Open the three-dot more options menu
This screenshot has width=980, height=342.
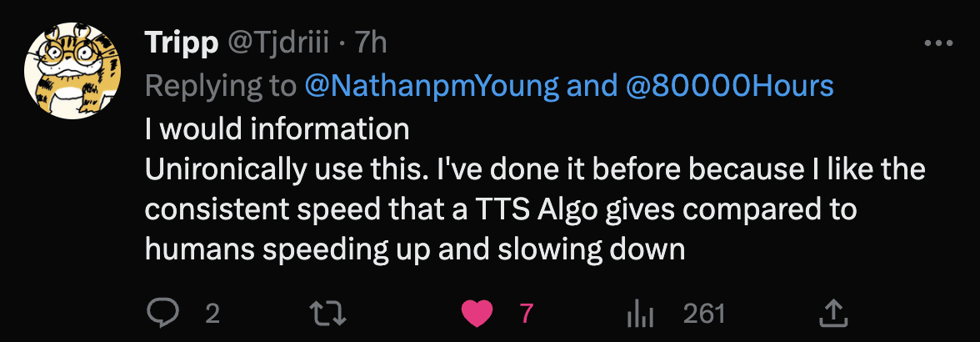click(x=938, y=43)
